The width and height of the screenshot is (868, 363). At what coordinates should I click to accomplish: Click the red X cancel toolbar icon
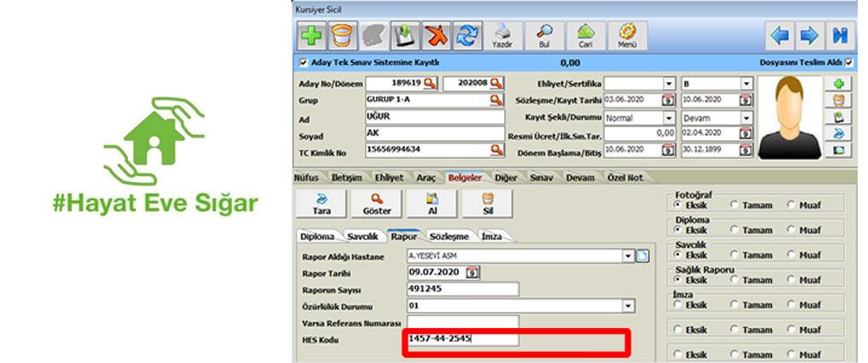pyautogui.click(x=437, y=36)
